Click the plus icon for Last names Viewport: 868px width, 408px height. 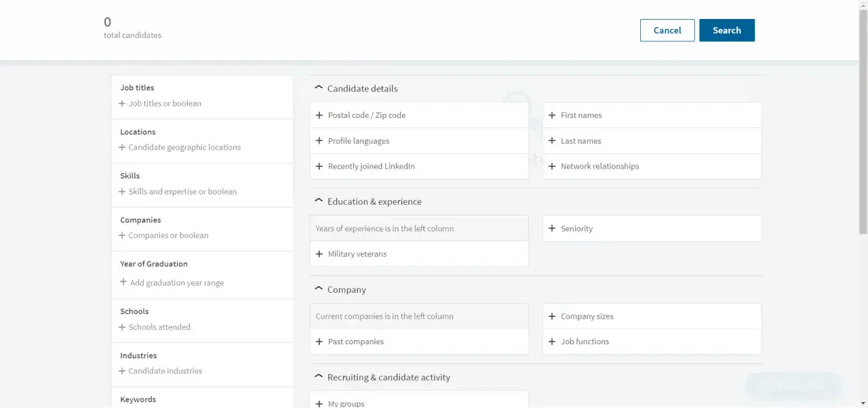click(x=551, y=140)
